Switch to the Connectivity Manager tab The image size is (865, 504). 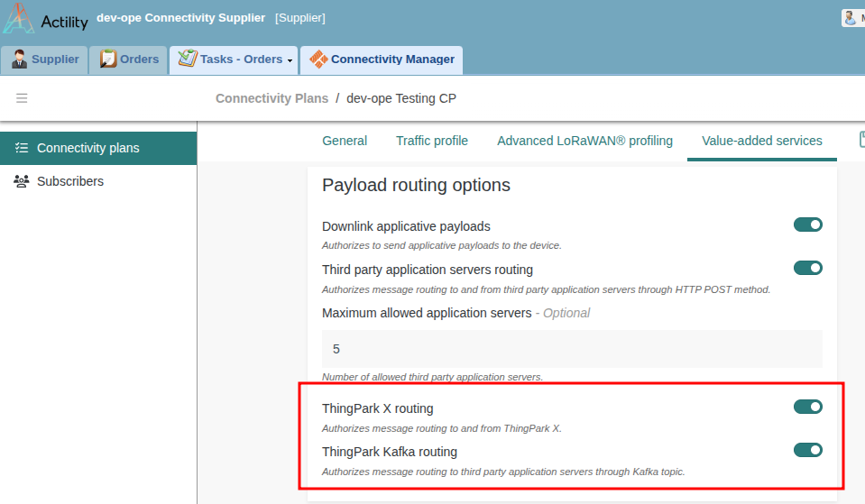tap(382, 60)
